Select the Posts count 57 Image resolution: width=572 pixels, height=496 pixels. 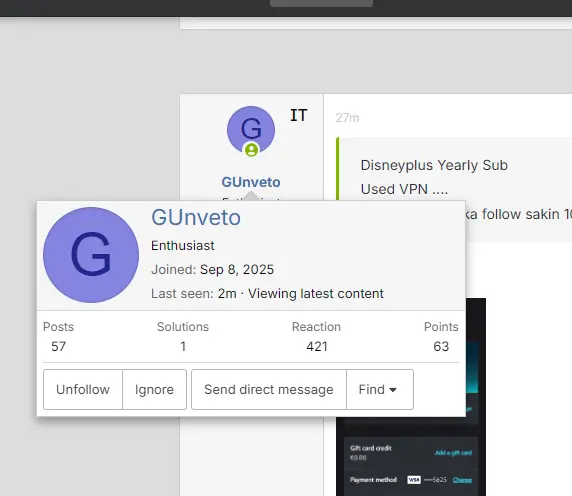pyautogui.click(x=58, y=346)
